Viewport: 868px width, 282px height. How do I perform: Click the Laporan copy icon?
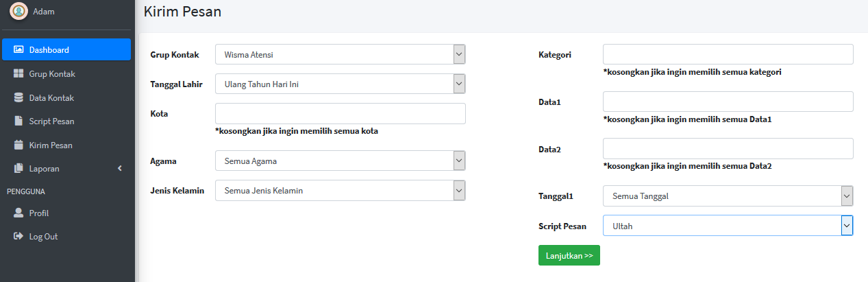[x=18, y=169]
